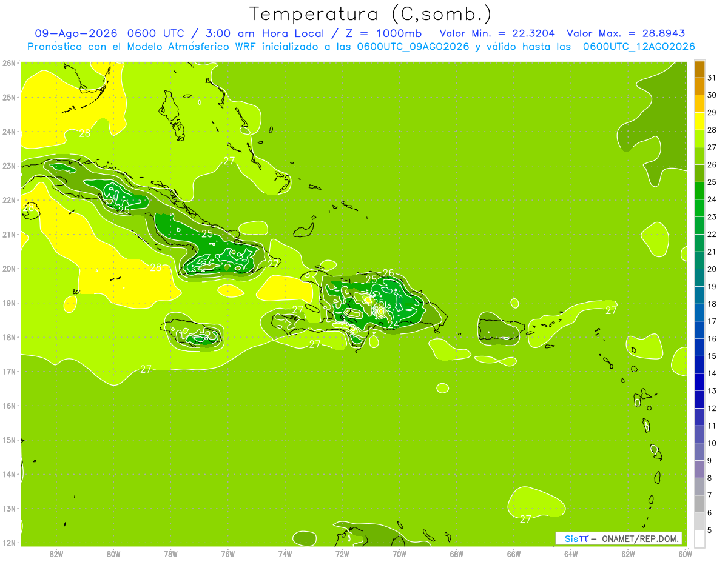This screenshot has width=728, height=562.
Task: Click the '26' contour label north of Hispaniola
Action: [x=388, y=273]
